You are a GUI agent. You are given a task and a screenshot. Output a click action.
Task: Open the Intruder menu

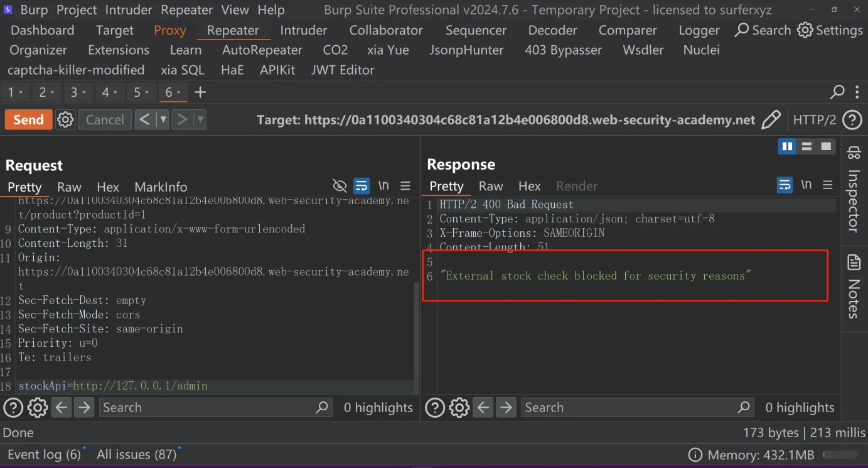128,10
